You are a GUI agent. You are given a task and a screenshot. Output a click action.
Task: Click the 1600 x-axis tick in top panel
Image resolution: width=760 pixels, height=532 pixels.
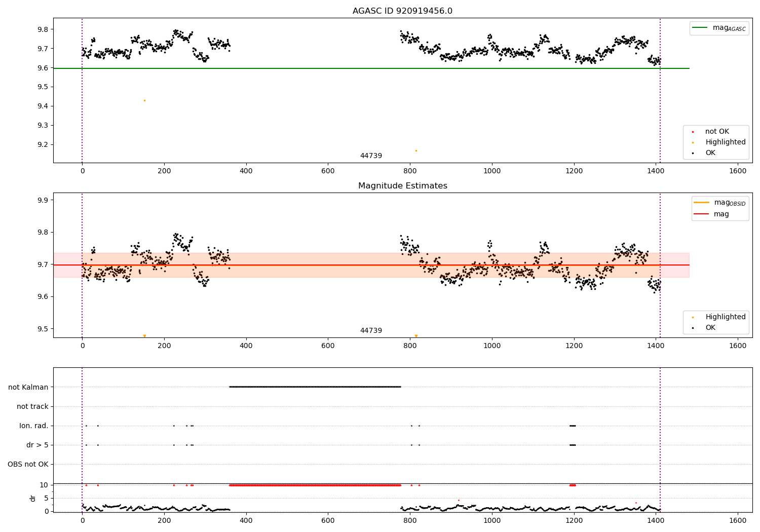click(x=738, y=171)
